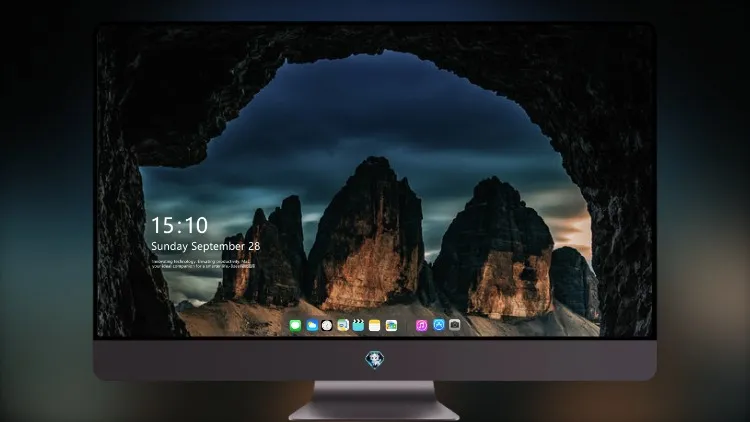This screenshot has width=750, height=422.
Task: Open the Clock app icon
Action: tap(327, 326)
